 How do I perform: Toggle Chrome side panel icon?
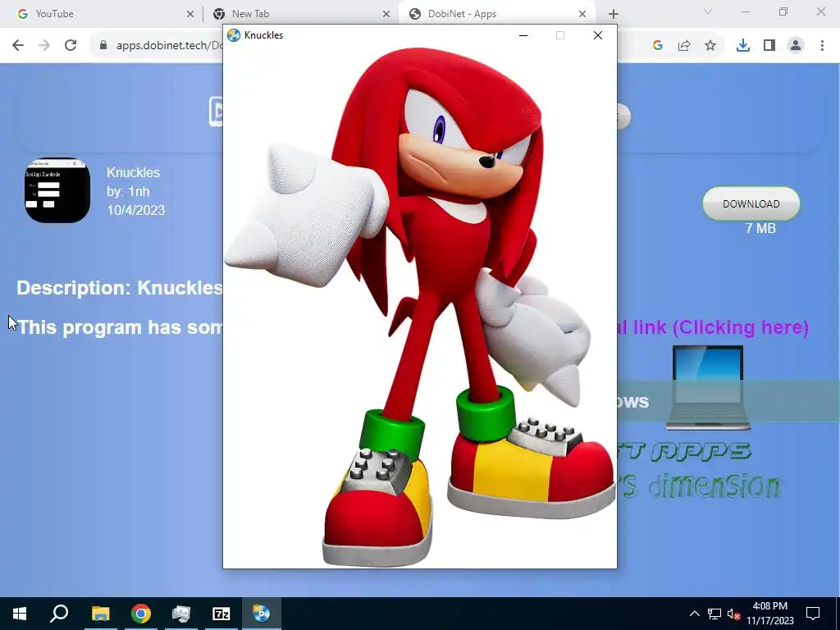769,46
